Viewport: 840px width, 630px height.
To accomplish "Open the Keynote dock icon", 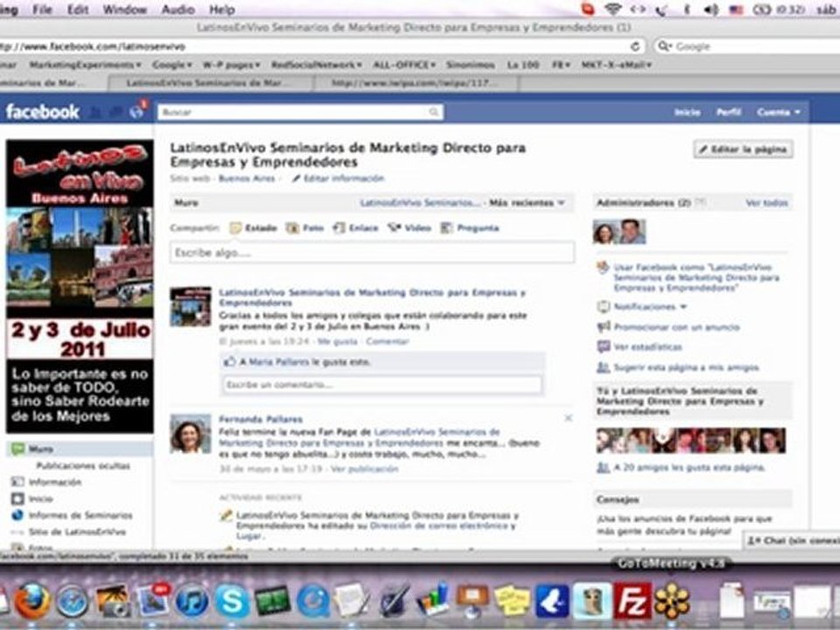I will point(472,601).
